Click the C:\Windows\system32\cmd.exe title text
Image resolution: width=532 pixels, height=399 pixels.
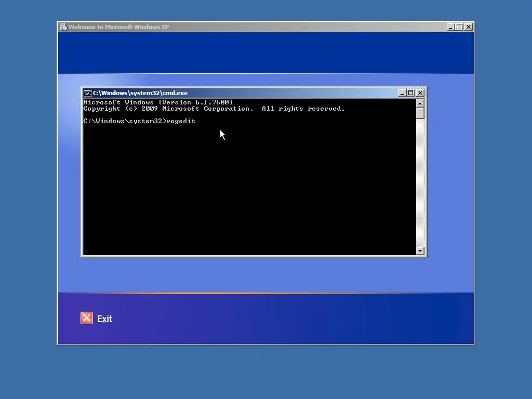[140, 93]
